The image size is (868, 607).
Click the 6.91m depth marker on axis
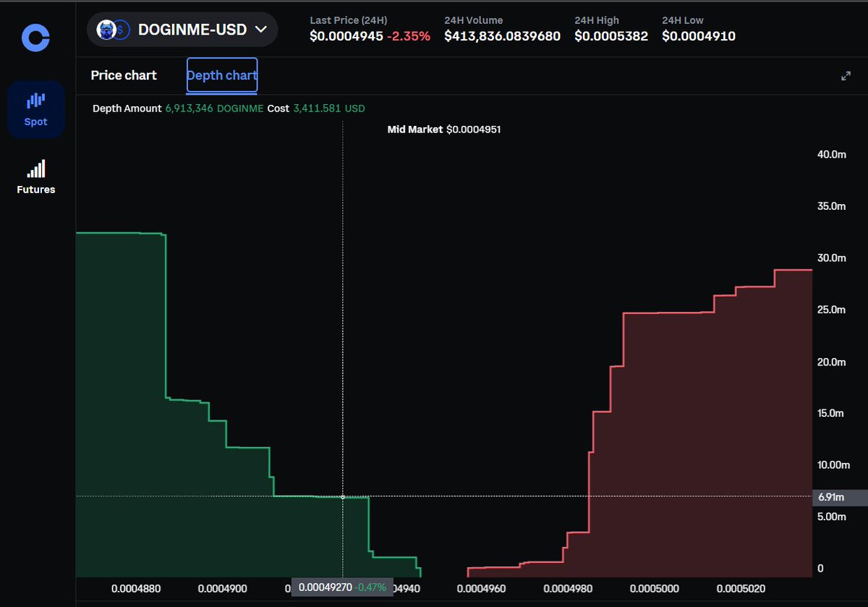[x=840, y=498]
